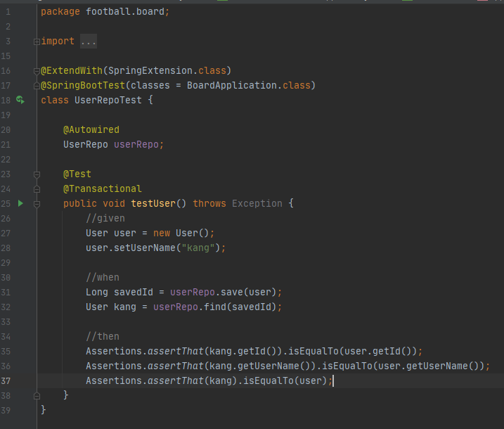Viewport: 504px width, 429px height.
Task: Expand the collapsed import block
Action: click(x=37, y=41)
